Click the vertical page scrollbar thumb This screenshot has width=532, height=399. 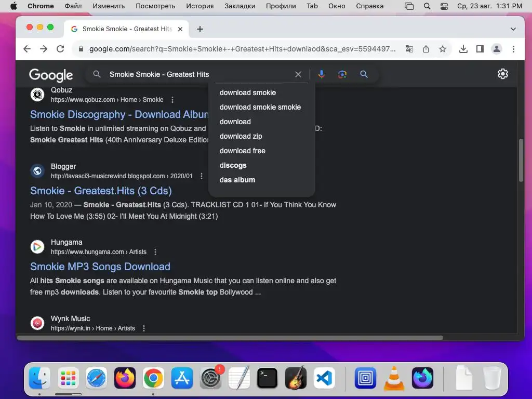point(521,160)
